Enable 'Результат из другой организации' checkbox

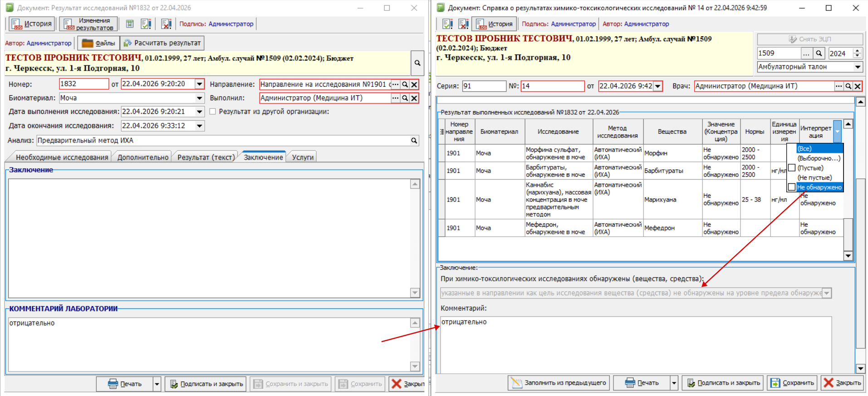click(x=213, y=112)
